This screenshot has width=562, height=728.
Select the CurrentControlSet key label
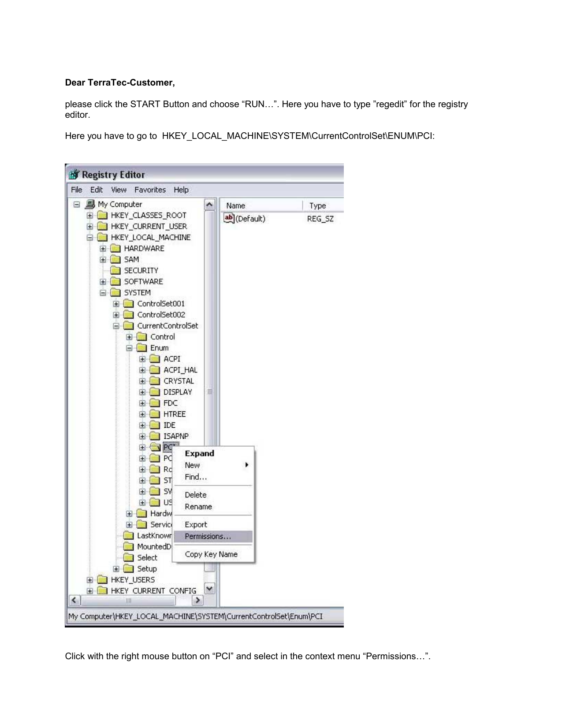coord(167,326)
